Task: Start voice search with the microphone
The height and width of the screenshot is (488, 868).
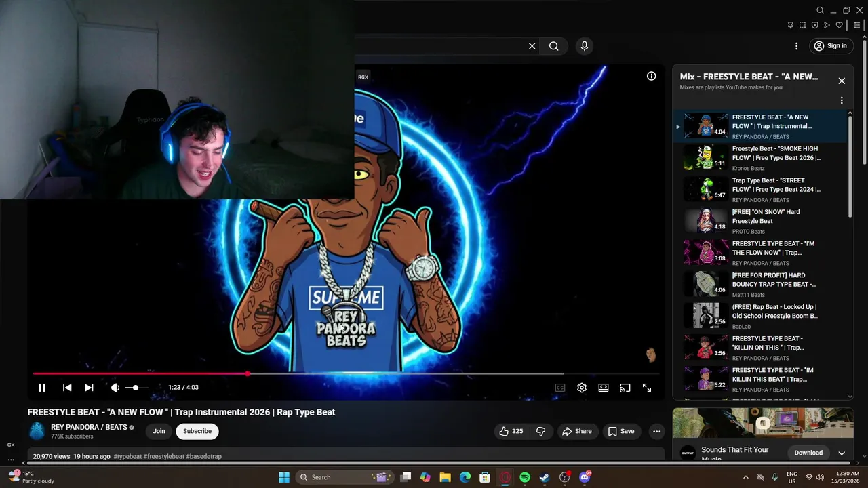Action: pyautogui.click(x=585, y=46)
